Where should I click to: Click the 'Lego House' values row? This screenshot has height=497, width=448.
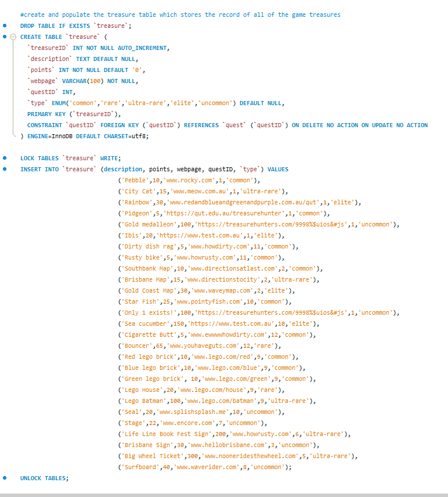click(201, 390)
